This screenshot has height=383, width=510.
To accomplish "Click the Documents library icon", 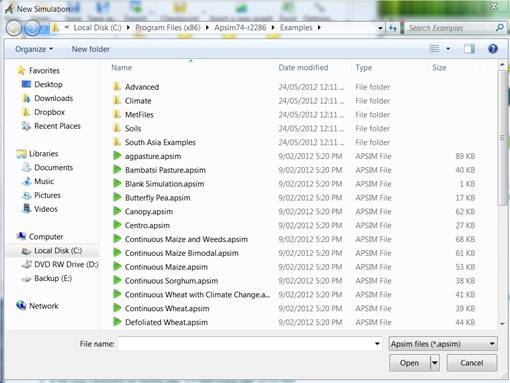I will 26,167.
